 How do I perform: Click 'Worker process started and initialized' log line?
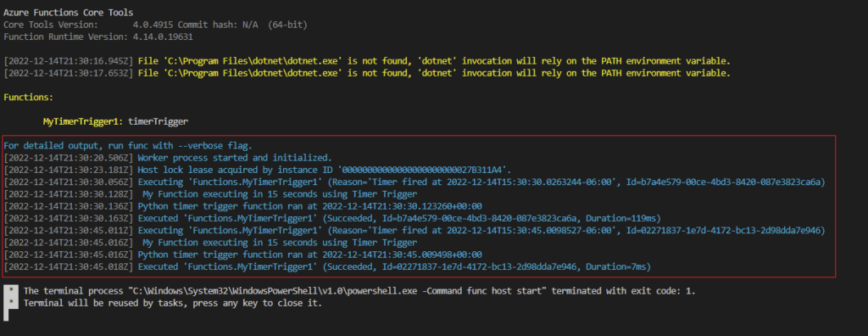pos(168,158)
